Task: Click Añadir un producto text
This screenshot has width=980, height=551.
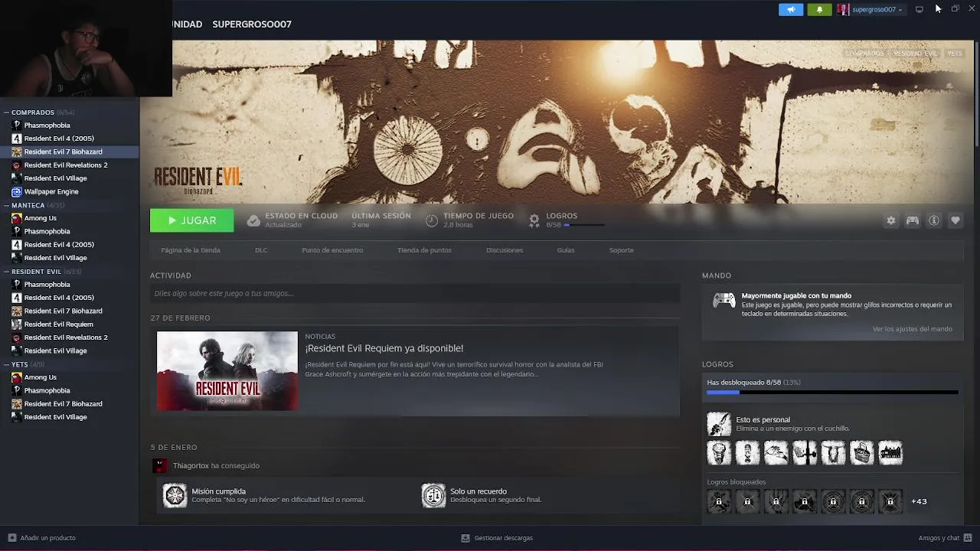Action: point(47,538)
